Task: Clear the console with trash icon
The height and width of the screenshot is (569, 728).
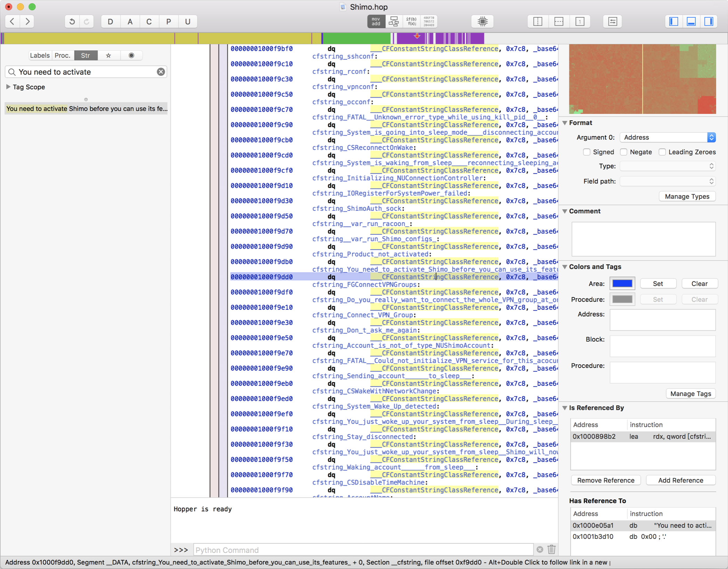Action: pyautogui.click(x=551, y=550)
